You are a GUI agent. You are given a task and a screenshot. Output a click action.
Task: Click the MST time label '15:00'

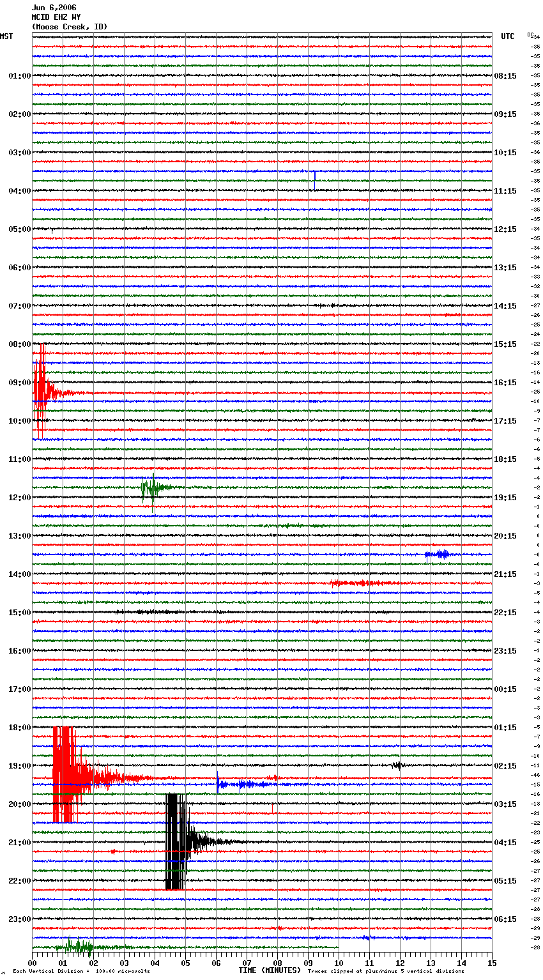[20, 613]
